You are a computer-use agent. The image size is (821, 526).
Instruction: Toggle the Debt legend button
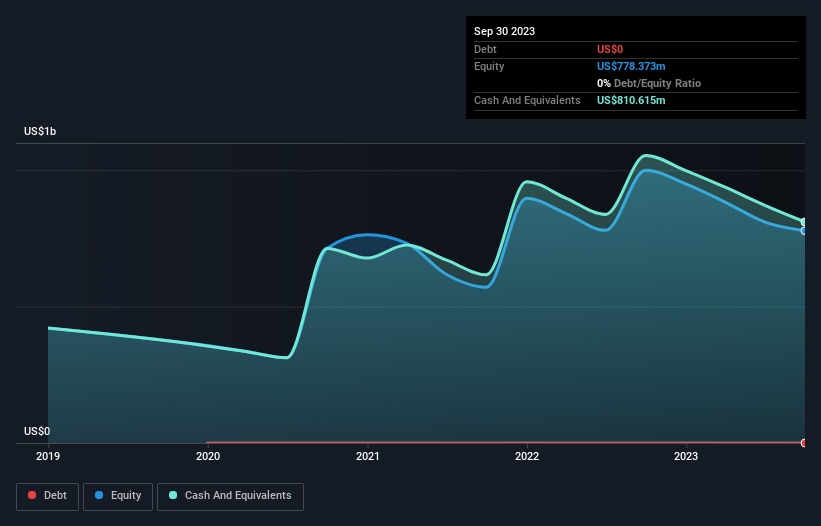click(47, 496)
